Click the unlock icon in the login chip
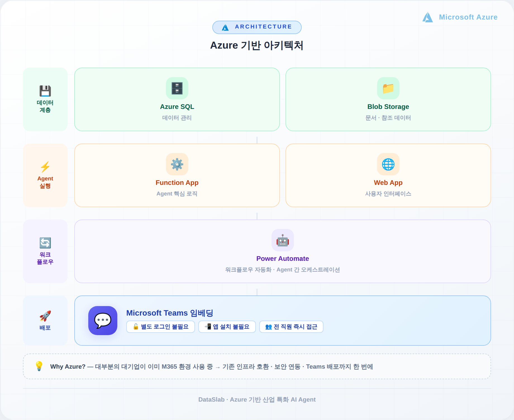514x420 pixels. point(136,327)
